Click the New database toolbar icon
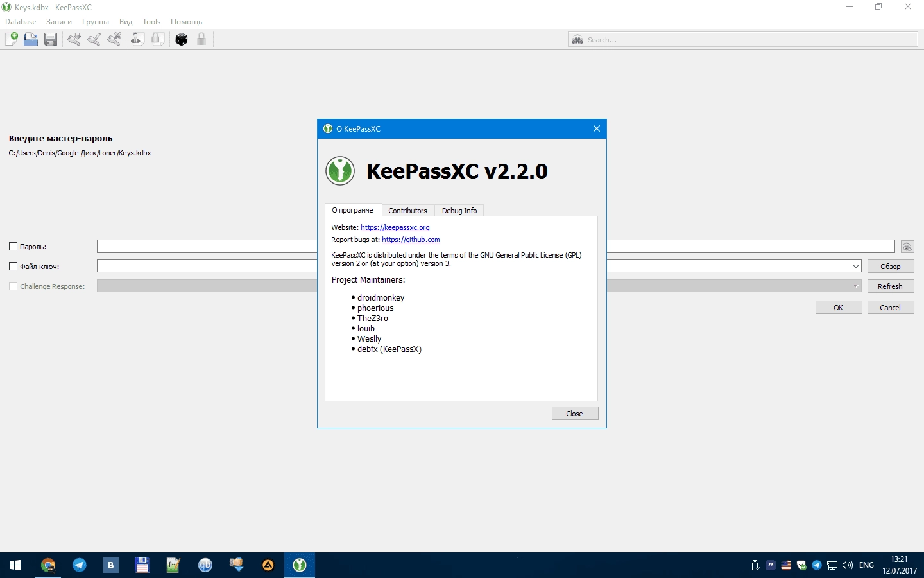 [x=12, y=39]
